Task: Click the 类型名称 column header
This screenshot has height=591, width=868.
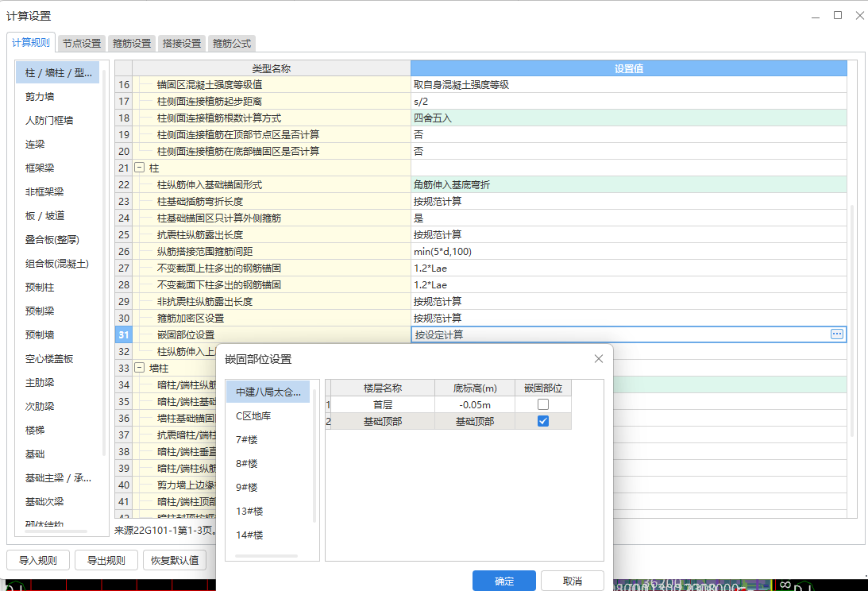Action: pyautogui.click(x=272, y=68)
